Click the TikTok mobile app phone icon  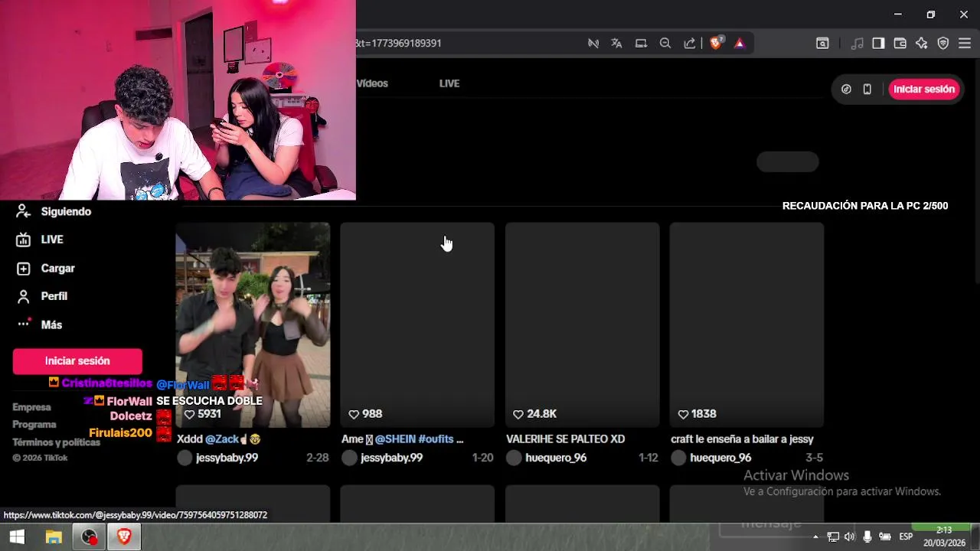tap(867, 90)
